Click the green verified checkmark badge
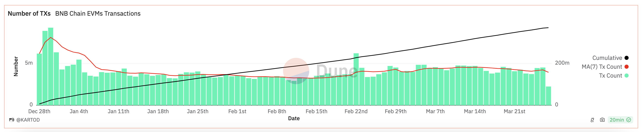This screenshot has width=644, height=132. (x=629, y=120)
